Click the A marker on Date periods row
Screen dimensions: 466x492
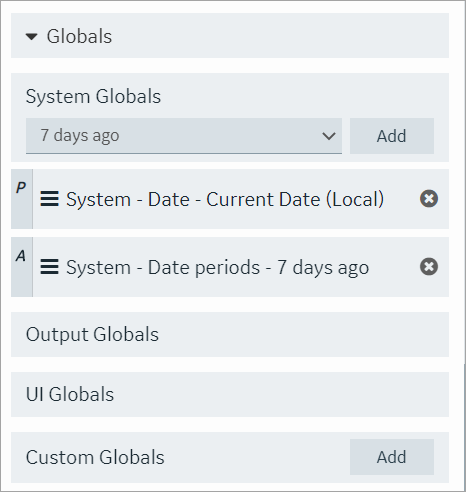click(21, 256)
